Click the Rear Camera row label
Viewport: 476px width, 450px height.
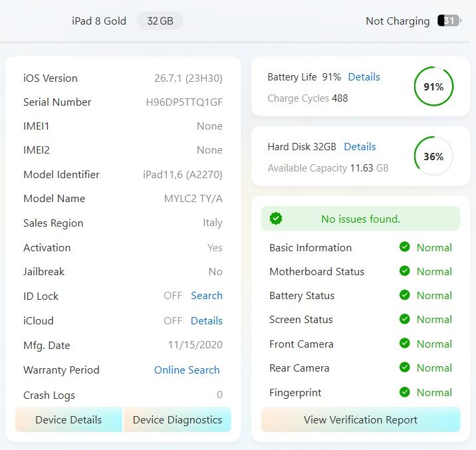click(299, 368)
